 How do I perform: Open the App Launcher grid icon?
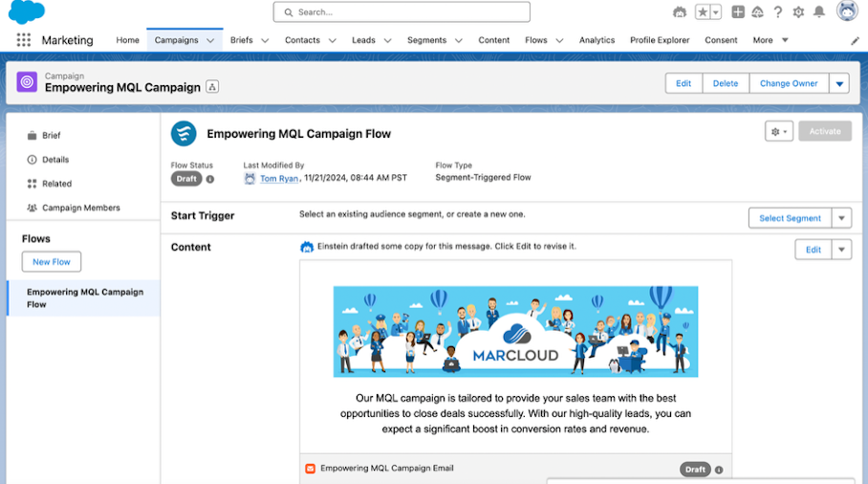[23, 40]
